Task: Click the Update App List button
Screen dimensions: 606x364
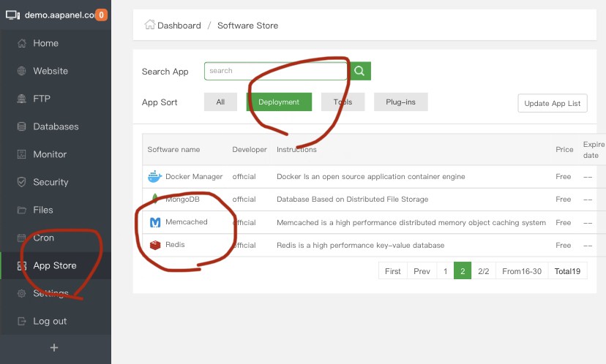Action: coord(553,104)
